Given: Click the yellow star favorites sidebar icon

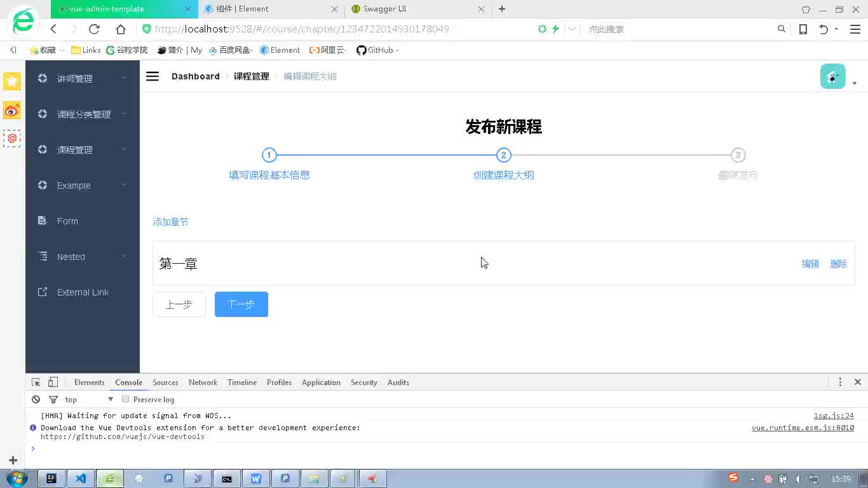Looking at the screenshot, I should [x=12, y=81].
